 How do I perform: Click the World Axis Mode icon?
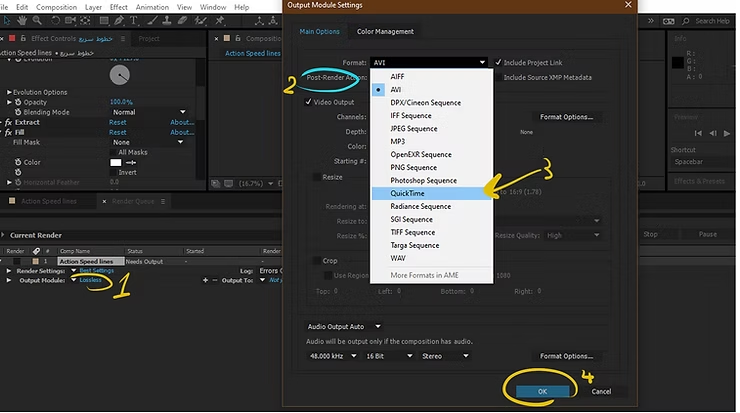(273, 20)
